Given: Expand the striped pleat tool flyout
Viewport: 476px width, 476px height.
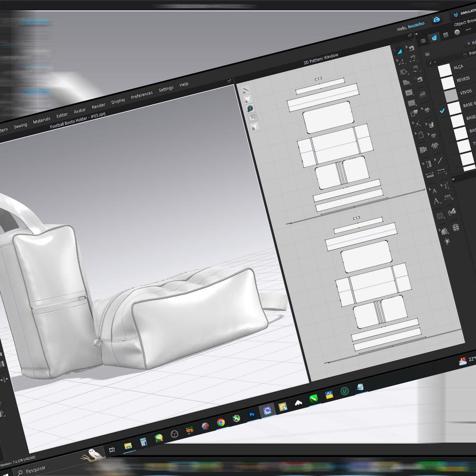Looking at the screenshot, I should point(444,218).
